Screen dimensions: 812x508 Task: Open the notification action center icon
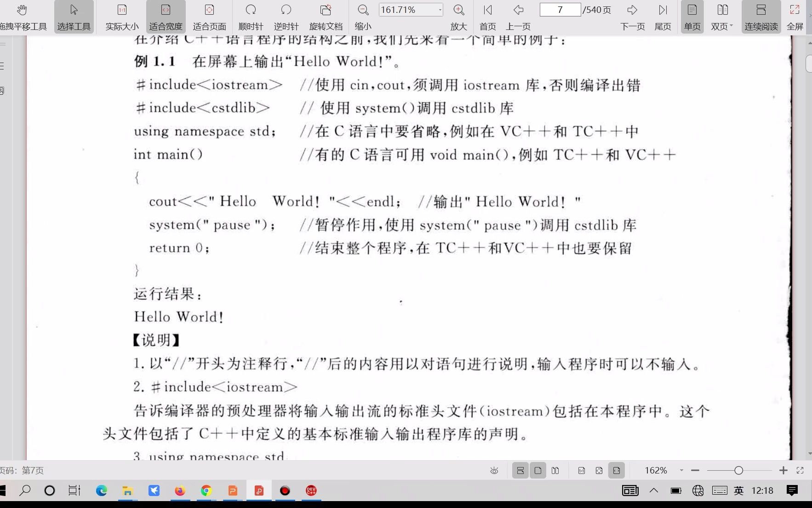792,491
